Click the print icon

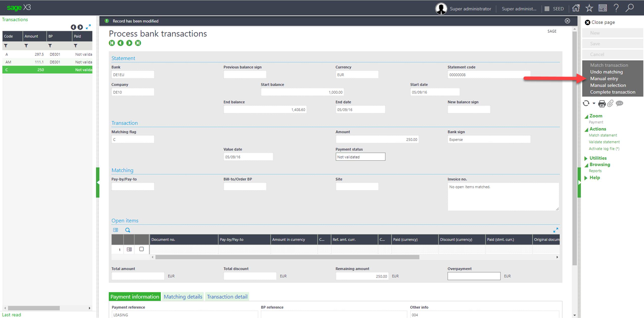pos(602,103)
